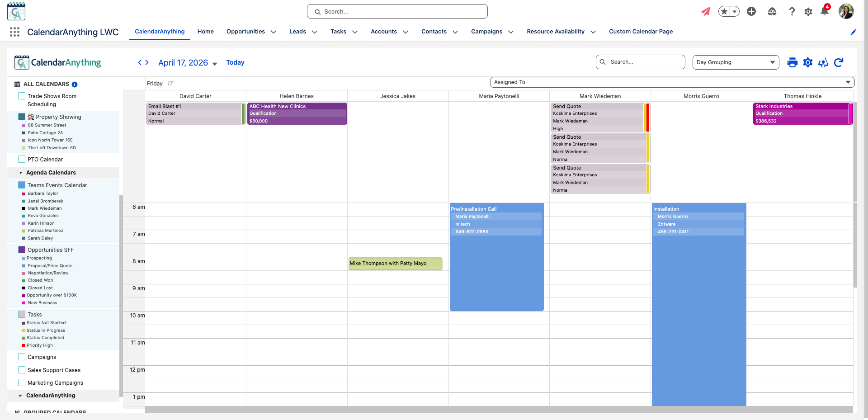Open the App Launcher grid icon
The height and width of the screenshot is (420, 868).
click(x=14, y=32)
